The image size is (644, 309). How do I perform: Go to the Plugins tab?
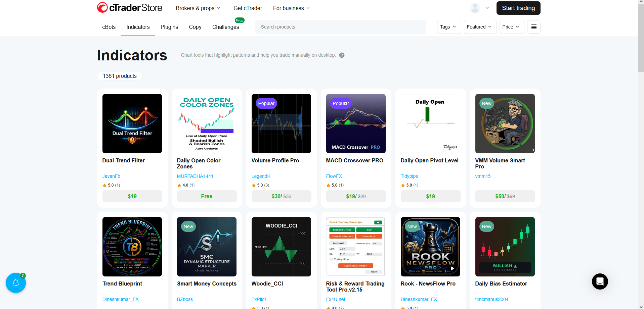[x=169, y=27]
